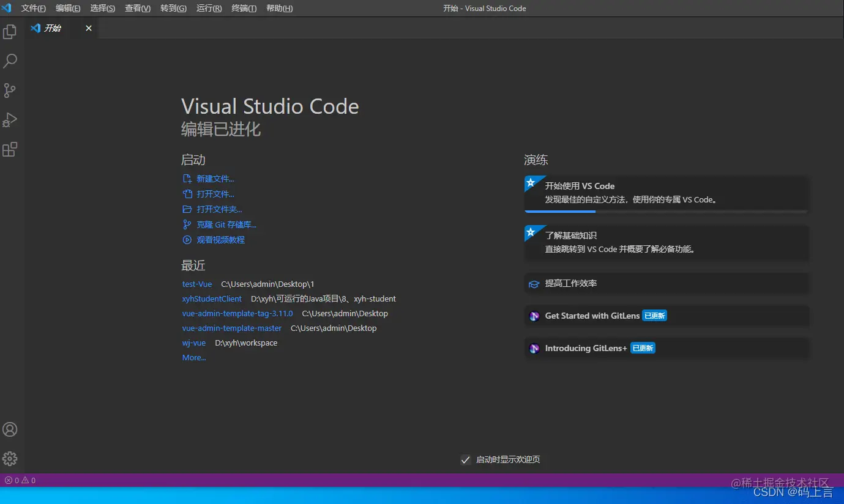Open the Run and Debug view

click(10, 120)
